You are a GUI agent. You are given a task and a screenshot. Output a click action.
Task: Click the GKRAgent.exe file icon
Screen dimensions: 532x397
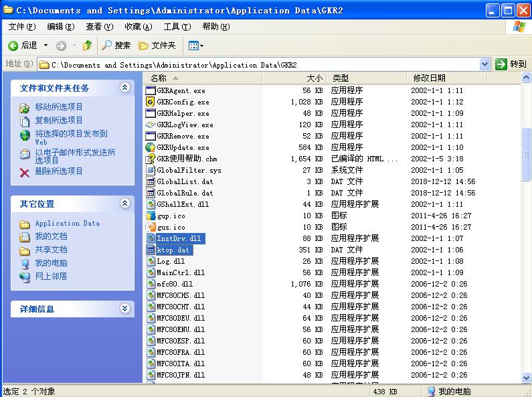(x=150, y=90)
